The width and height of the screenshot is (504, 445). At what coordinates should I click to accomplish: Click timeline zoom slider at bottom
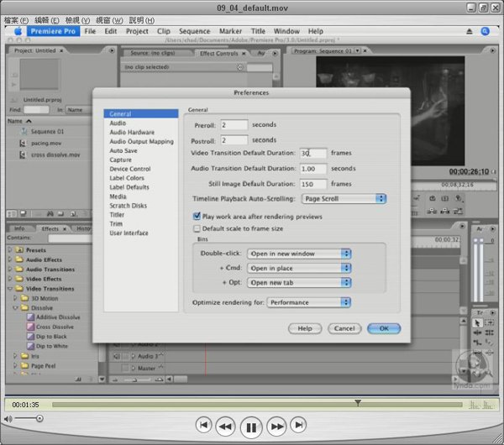pos(134,380)
